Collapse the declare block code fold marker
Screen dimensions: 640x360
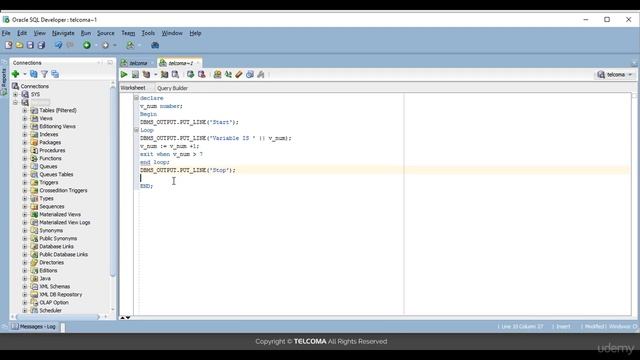(136, 98)
